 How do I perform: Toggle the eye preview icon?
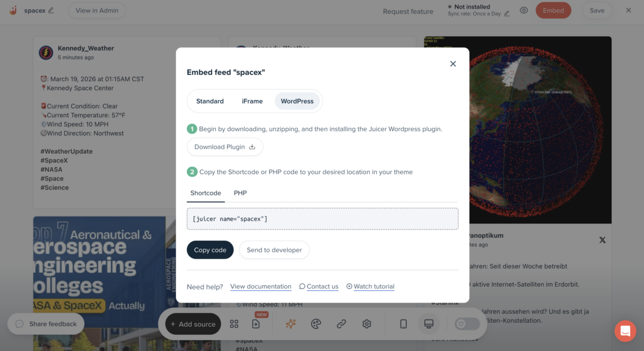click(524, 10)
